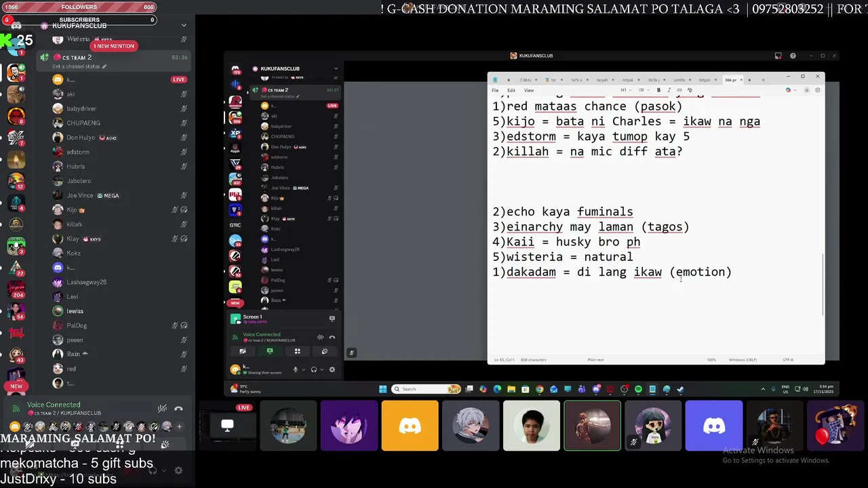Click the 1 NEW MENTION pill

click(114, 46)
